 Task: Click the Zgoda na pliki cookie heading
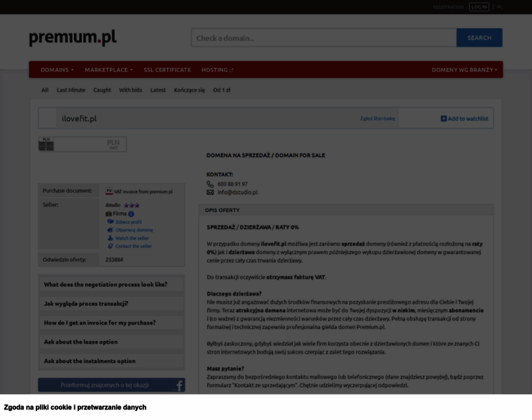click(75, 407)
